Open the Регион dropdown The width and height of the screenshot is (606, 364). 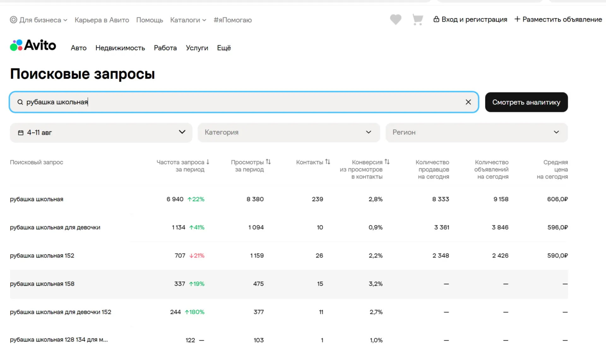pos(477,133)
